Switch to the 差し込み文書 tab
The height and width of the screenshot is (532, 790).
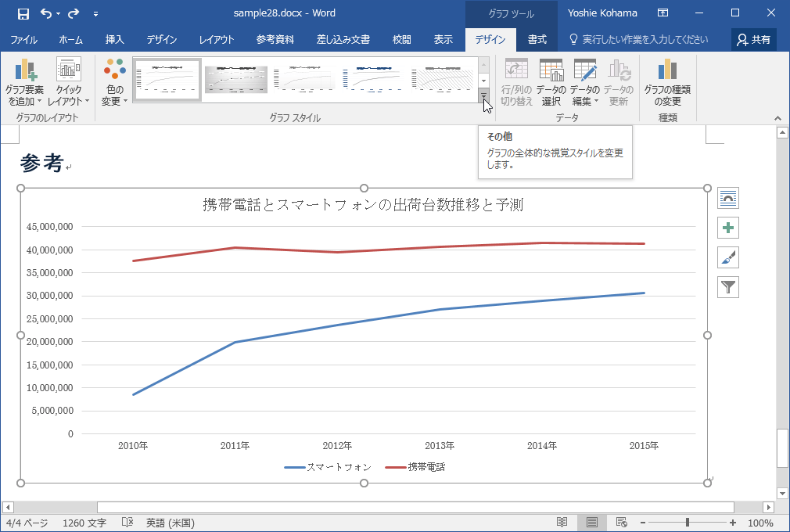tap(343, 39)
